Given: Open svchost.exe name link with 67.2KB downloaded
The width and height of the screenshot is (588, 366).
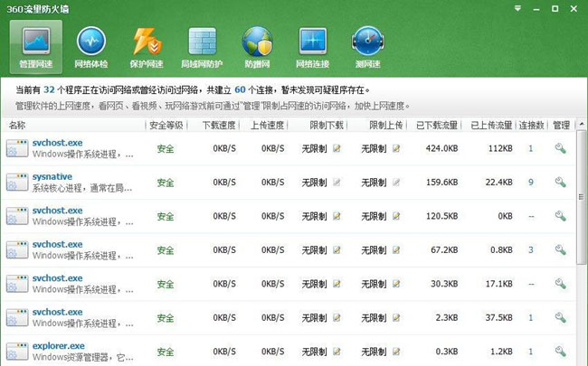Looking at the screenshot, I should (57, 244).
